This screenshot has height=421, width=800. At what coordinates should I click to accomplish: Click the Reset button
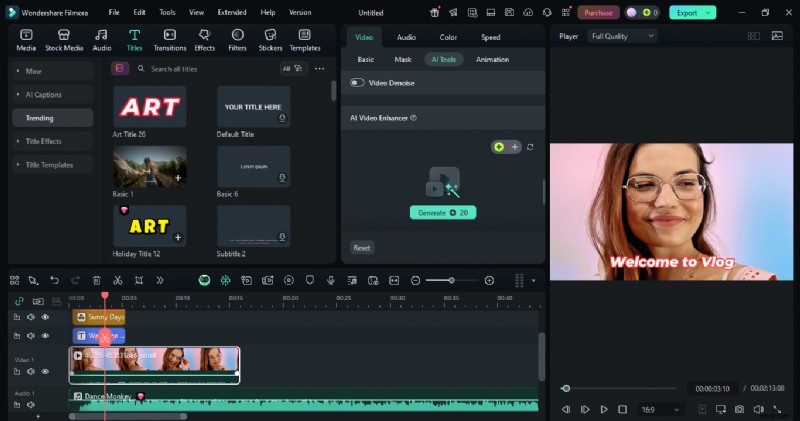[362, 247]
